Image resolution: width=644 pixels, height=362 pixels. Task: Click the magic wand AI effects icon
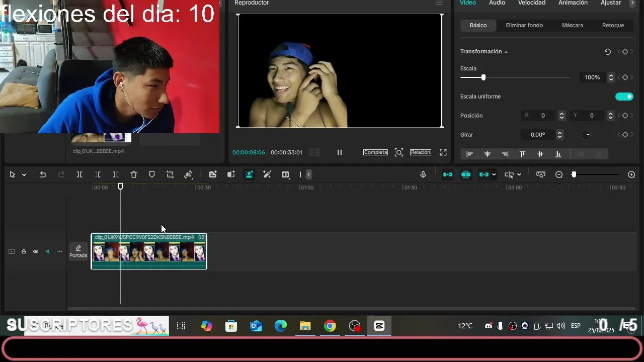click(x=267, y=174)
